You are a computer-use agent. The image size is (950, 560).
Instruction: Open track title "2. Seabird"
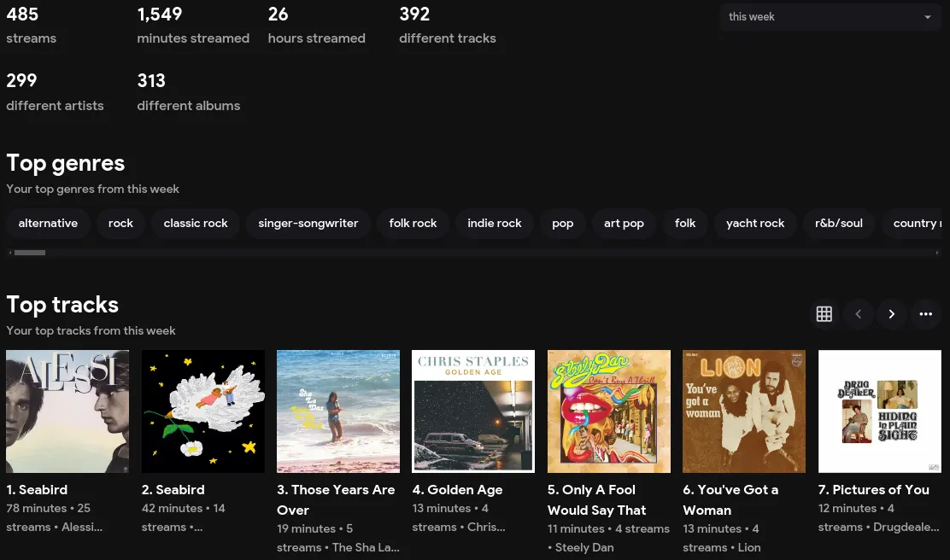(173, 490)
